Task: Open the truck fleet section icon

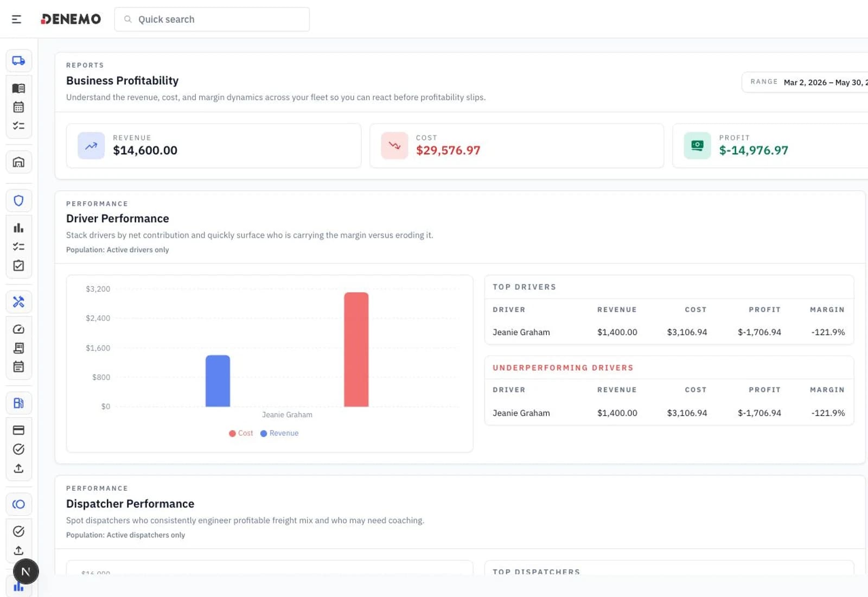Action: coord(18,61)
